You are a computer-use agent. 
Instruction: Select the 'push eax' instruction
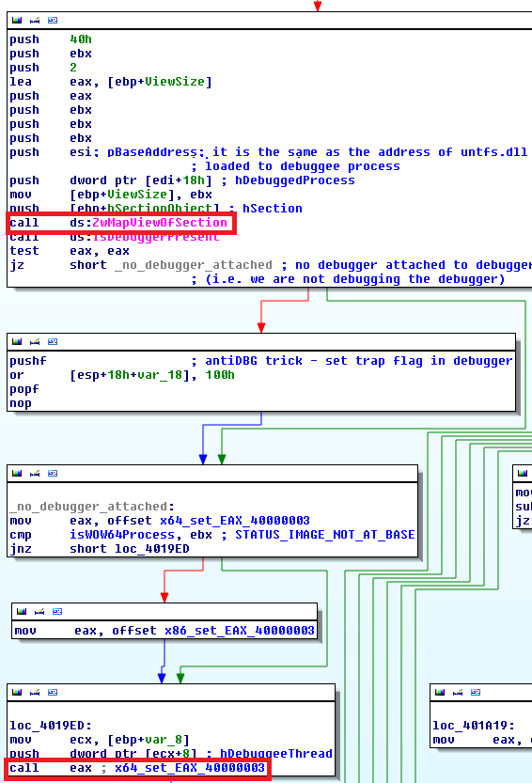click(51, 96)
